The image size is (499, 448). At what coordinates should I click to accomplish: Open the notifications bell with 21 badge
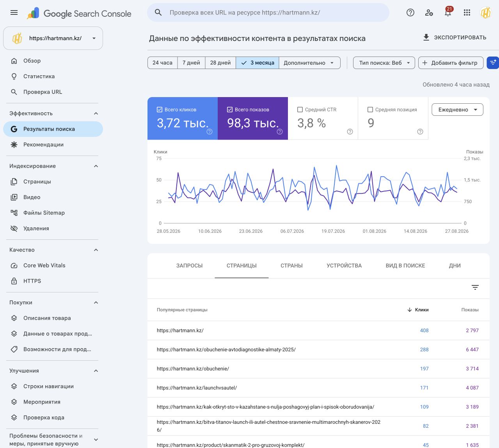click(448, 12)
